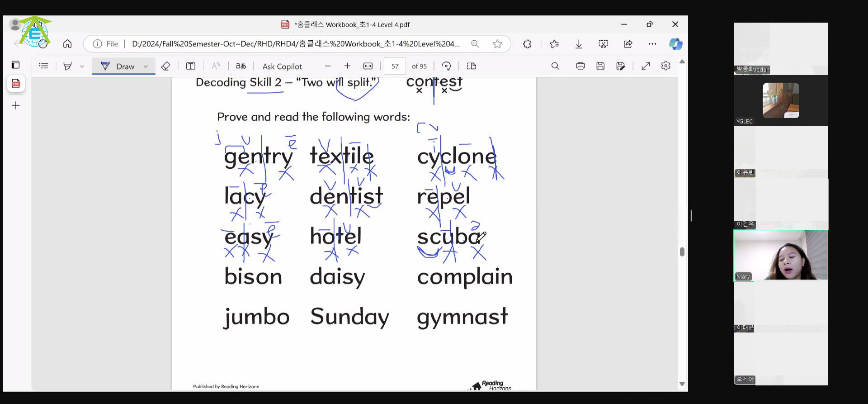This screenshot has height=404, width=868.
Task: Open PDF settings gear
Action: point(665,66)
